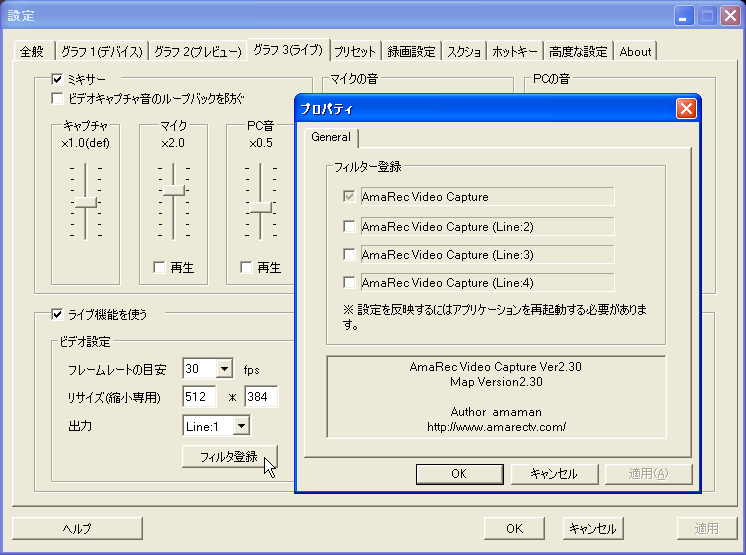Click the AmaRec Video Capture (Line:2) text field
The height and width of the screenshot is (555, 746).
tap(487, 226)
